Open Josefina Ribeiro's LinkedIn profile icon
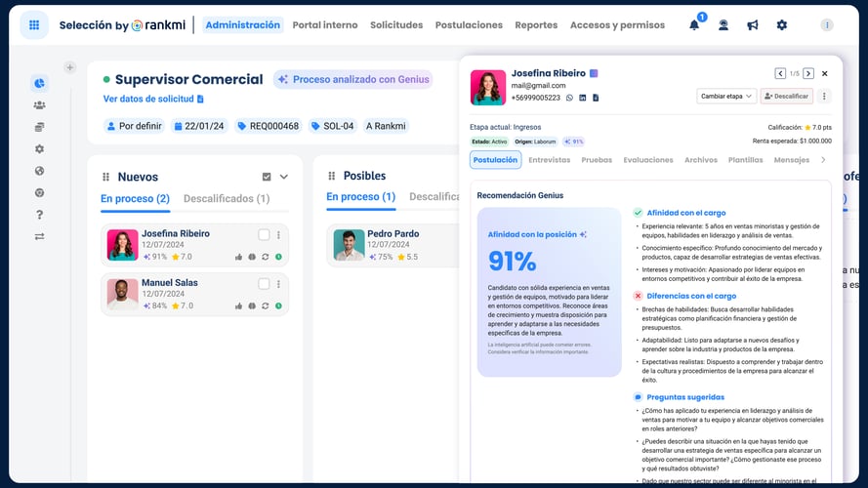Viewport: 868px width, 488px height. click(583, 98)
